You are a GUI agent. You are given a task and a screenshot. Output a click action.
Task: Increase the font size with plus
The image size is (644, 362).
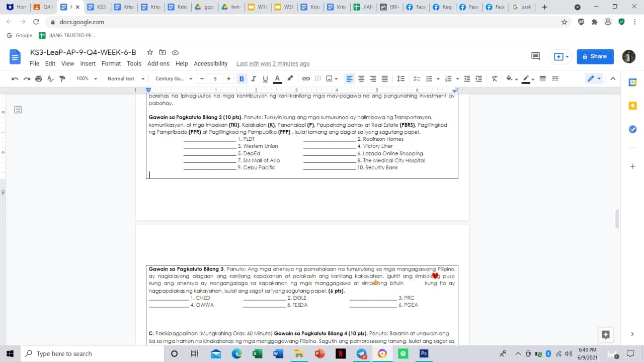click(x=229, y=79)
